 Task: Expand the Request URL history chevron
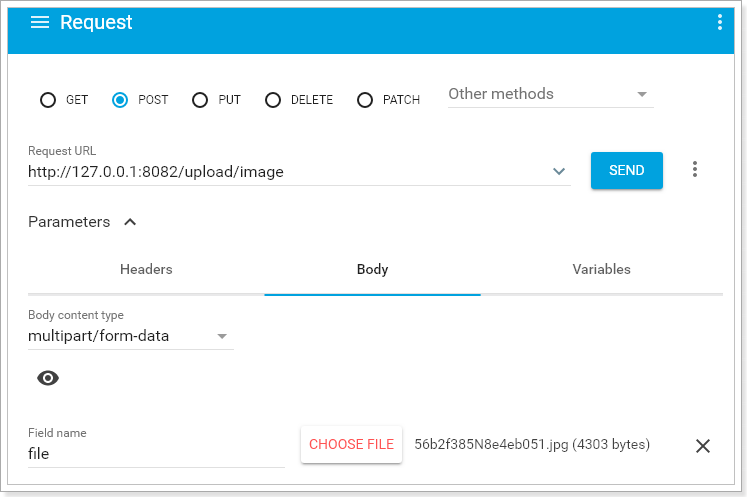[559, 172]
